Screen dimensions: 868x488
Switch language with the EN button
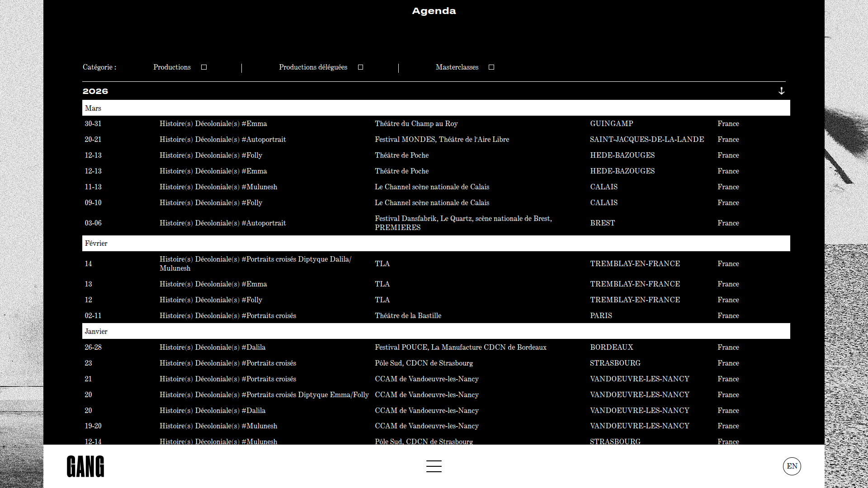[x=792, y=466]
